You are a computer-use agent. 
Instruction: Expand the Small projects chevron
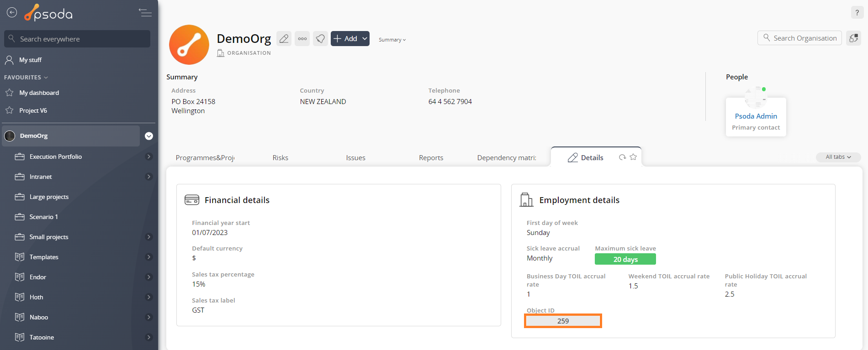[x=149, y=237]
